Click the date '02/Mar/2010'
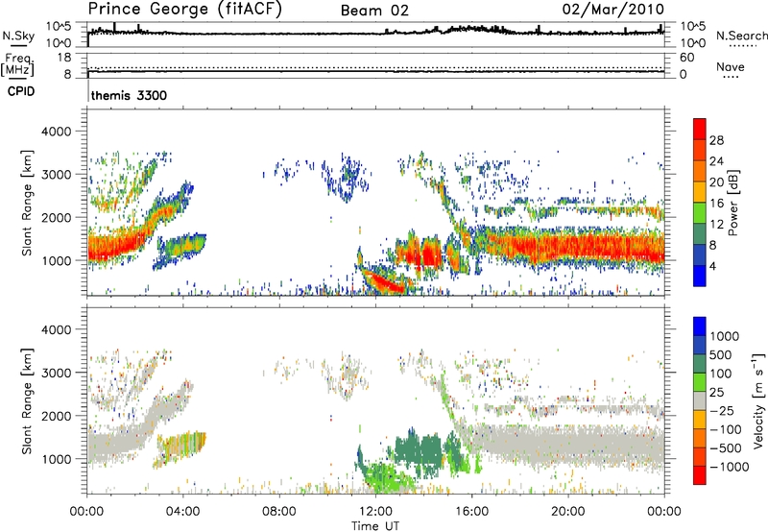The width and height of the screenshot is (768, 532). [612, 10]
